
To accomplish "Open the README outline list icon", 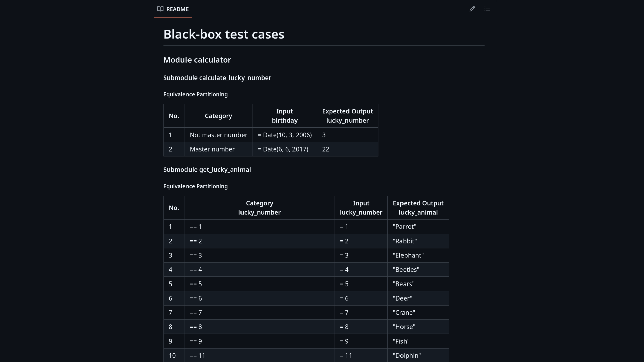I will click(487, 9).
